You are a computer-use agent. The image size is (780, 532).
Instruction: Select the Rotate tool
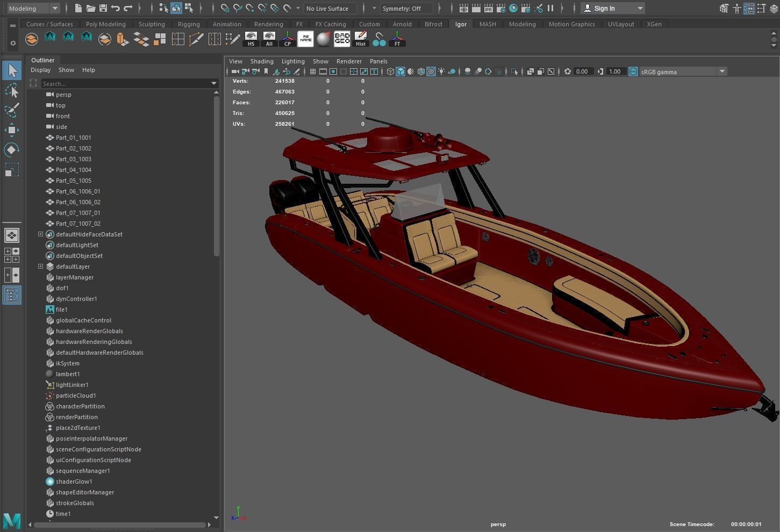click(x=11, y=150)
